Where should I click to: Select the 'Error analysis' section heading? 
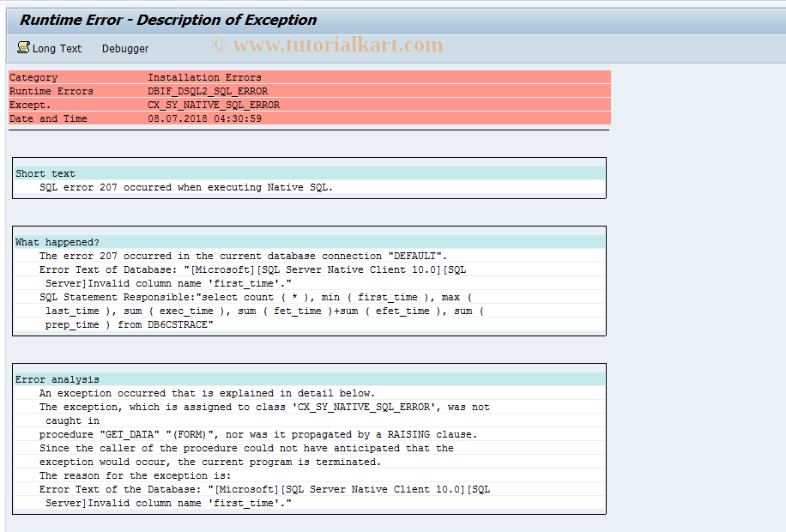[x=57, y=379]
